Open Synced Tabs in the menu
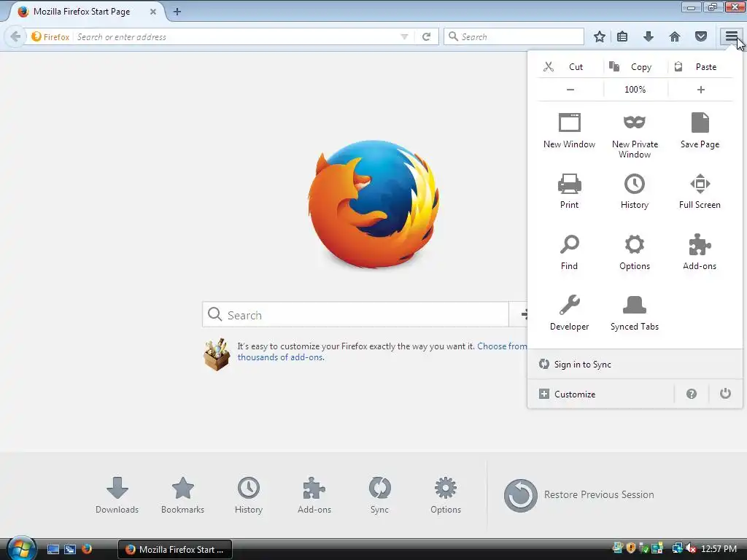Screen dimensions: 747x560 click(635, 313)
